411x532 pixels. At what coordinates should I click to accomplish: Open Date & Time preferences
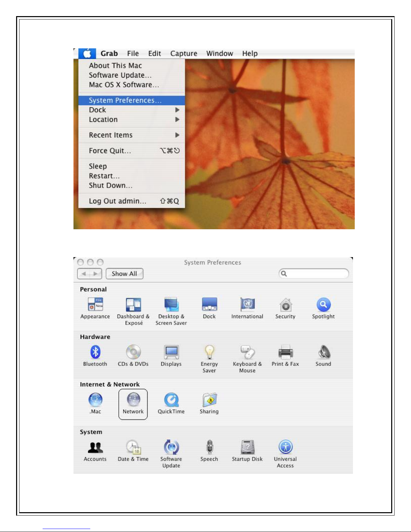(133, 451)
